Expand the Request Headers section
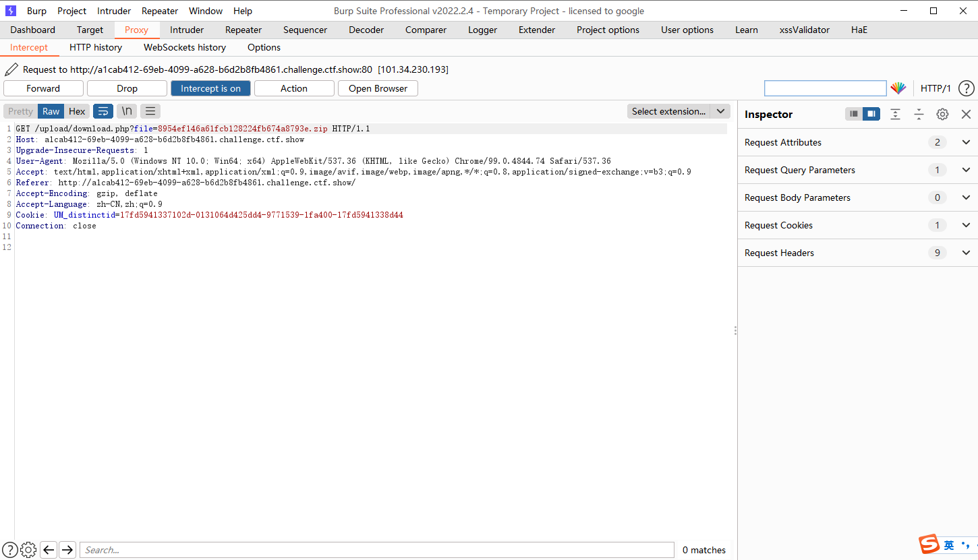The width and height of the screenshot is (978, 560). point(857,253)
